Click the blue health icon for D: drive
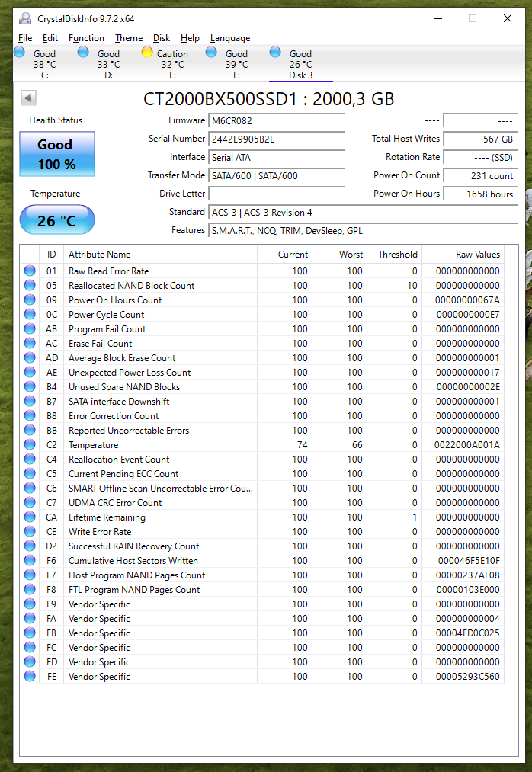Screen dimensions: 532x772 click(83, 52)
